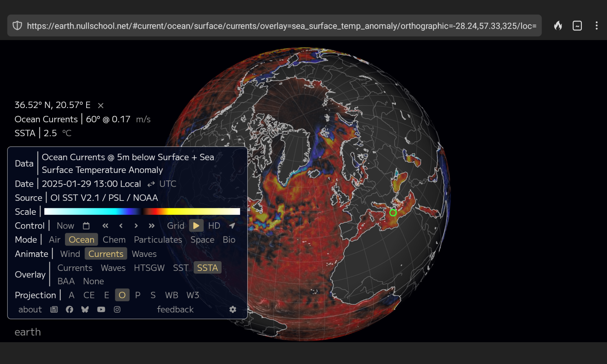Open the browser tab switcher icon
Image resolution: width=607 pixels, height=364 pixels.
(577, 26)
